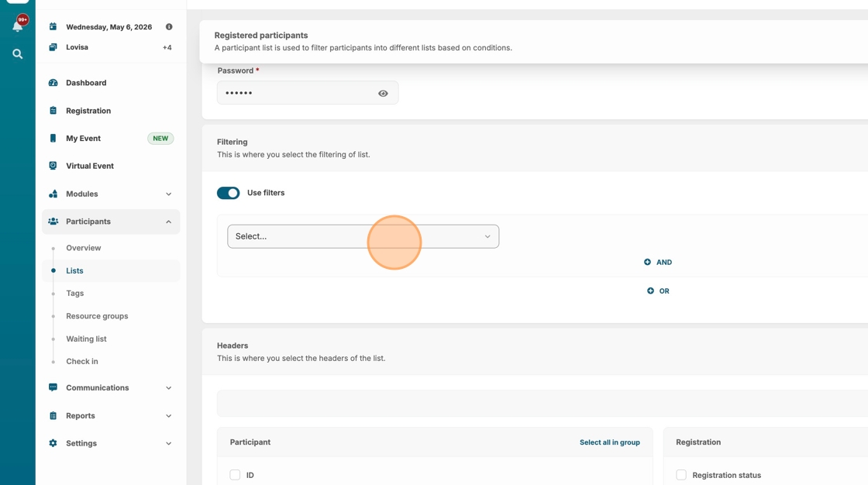Turn off the Use filters switch
868x485 pixels.
click(228, 193)
